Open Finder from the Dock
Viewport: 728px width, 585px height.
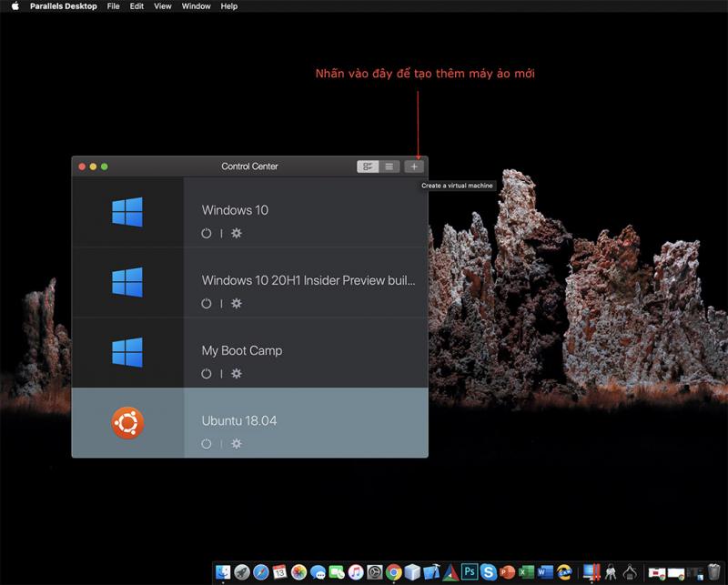[x=223, y=572]
